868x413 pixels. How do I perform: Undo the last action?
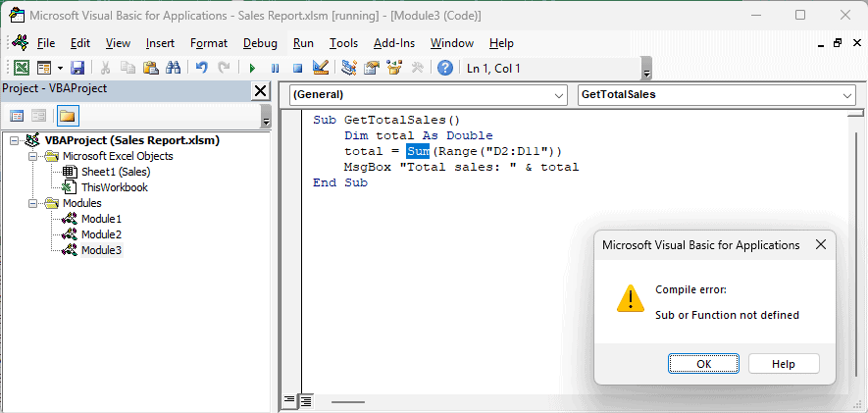tap(201, 68)
